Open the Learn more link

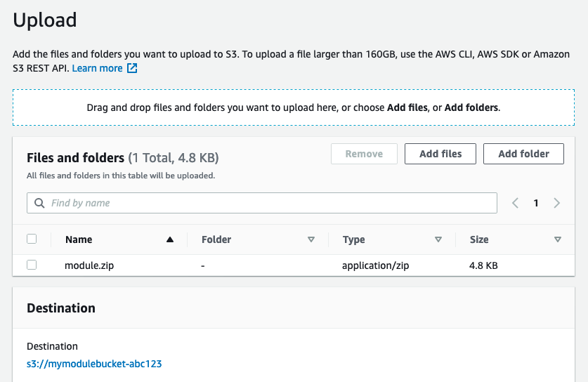pyautogui.click(x=97, y=68)
